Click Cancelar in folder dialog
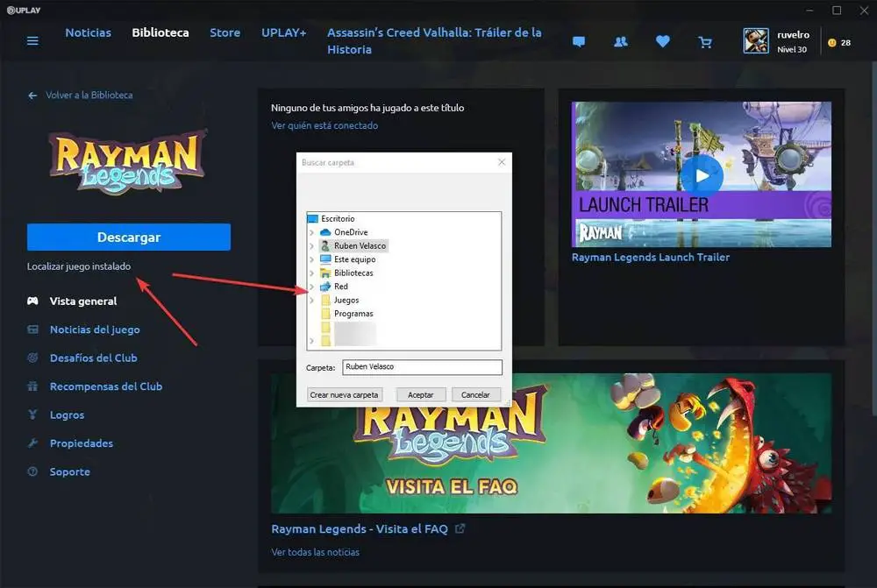 coord(475,394)
